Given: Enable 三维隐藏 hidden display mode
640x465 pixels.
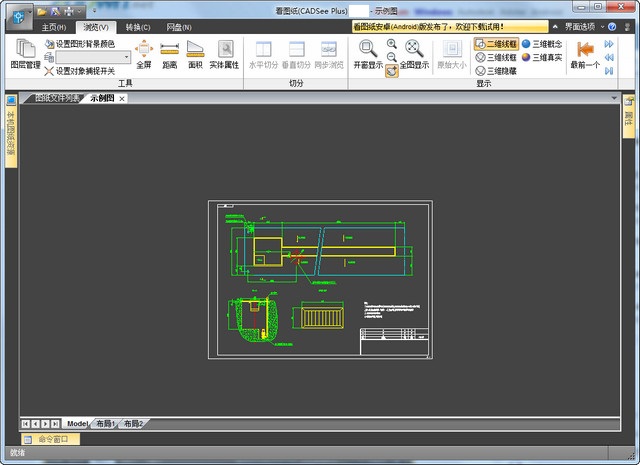Looking at the screenshot, I should pos(496,71).
